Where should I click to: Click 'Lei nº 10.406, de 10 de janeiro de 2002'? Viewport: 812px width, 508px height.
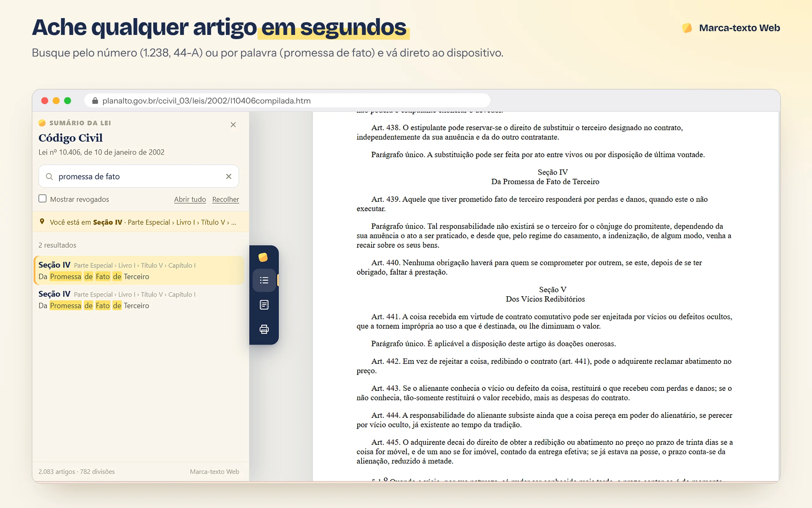coord(101,152)
